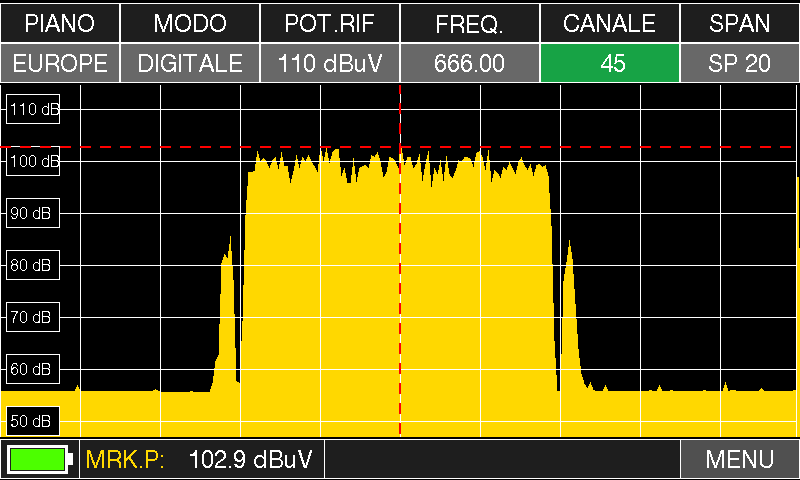Select the POT.RIF header cell
This screenshot has width=800, height=480.
click(x=330, y=23)
